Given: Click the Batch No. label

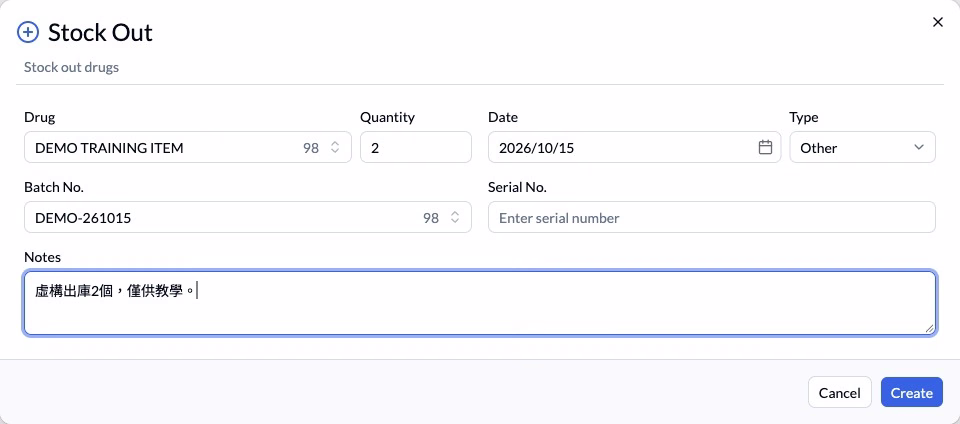Looking at the screenshot, I should click(53, 187).
